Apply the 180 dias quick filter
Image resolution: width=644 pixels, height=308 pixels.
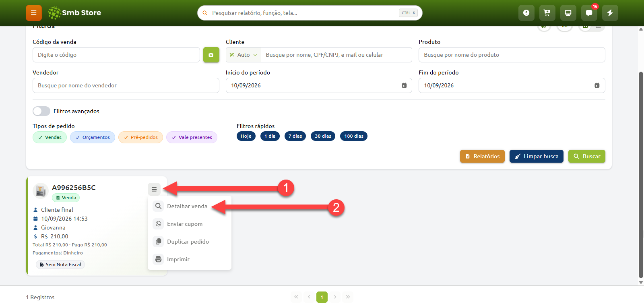pyautogui.click(x=354, y=136)
